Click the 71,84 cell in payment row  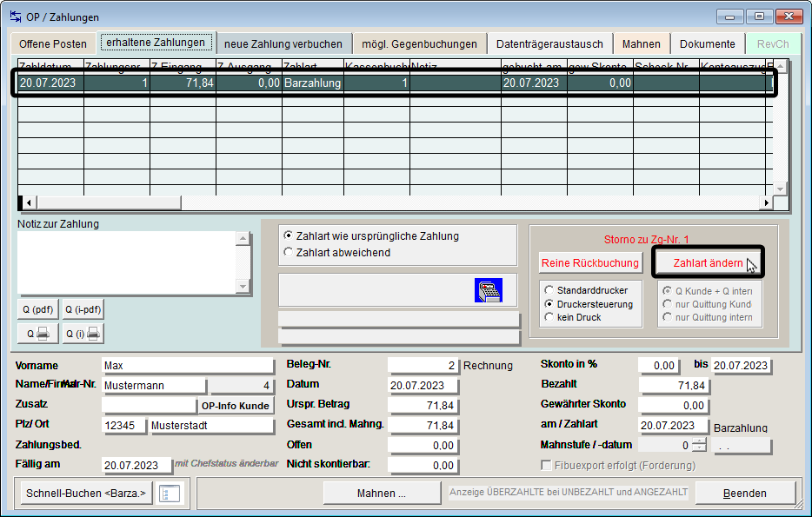pos(183,83)
